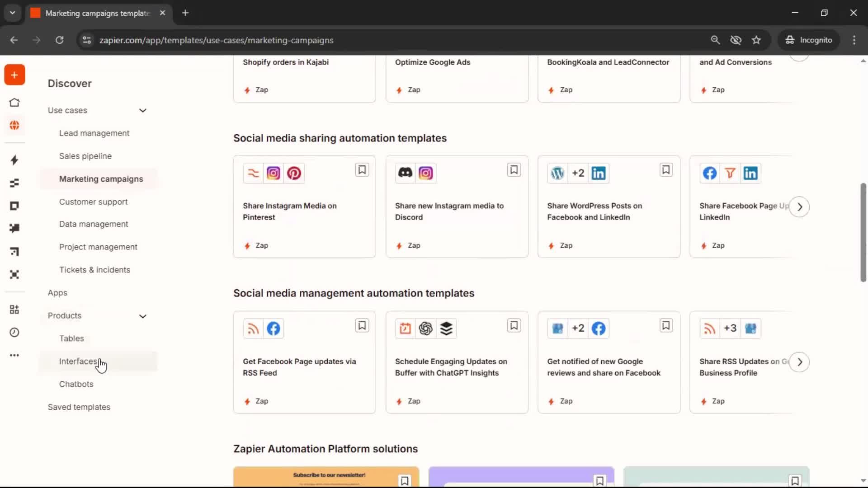Open the Agents icon in left rail

click(14, 274)
